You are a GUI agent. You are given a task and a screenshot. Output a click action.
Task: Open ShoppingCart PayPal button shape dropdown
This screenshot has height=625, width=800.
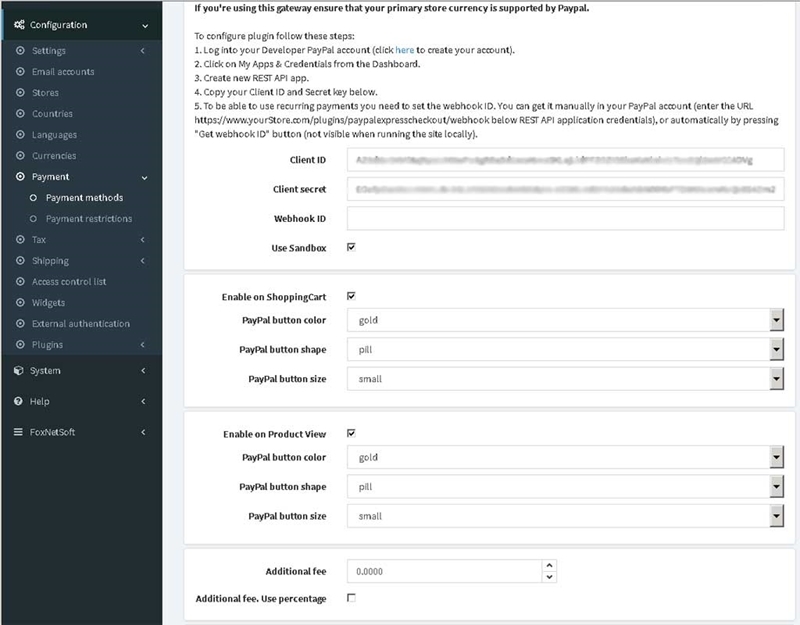tap(565, 349)
